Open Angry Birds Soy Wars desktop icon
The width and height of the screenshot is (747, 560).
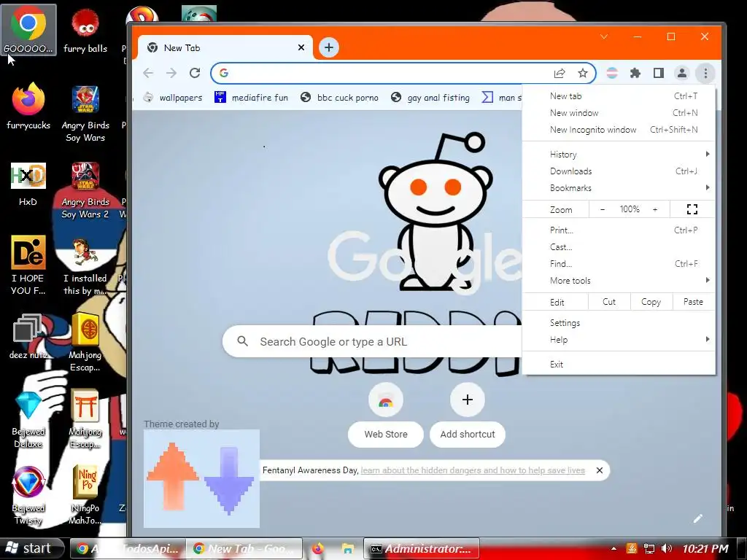(85, 114)
